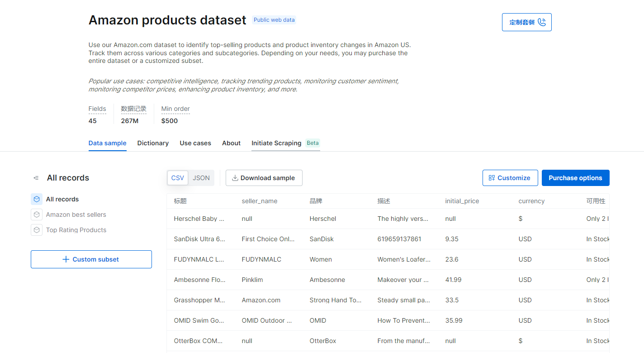Click the Herschel Baby title cell
This screenshot has width=644, height=353.
(199, 219)
